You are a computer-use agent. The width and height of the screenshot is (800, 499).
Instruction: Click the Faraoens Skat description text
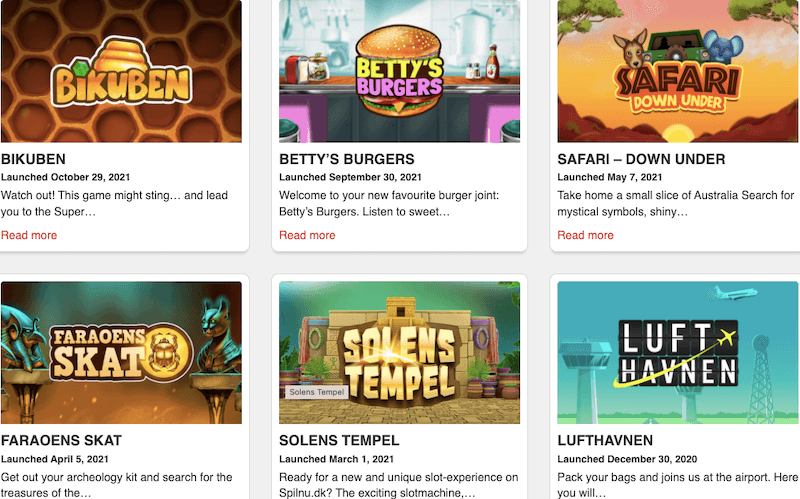(116, 485)
